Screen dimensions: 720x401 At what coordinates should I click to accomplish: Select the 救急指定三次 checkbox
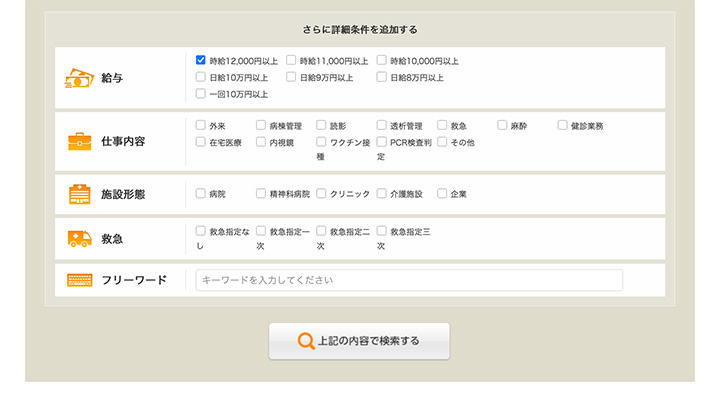tap(382, 231)
